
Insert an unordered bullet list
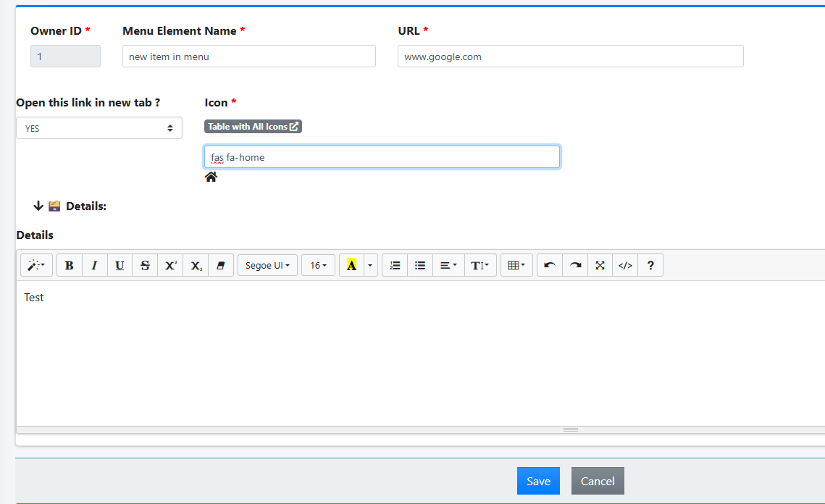coord(420,266)
